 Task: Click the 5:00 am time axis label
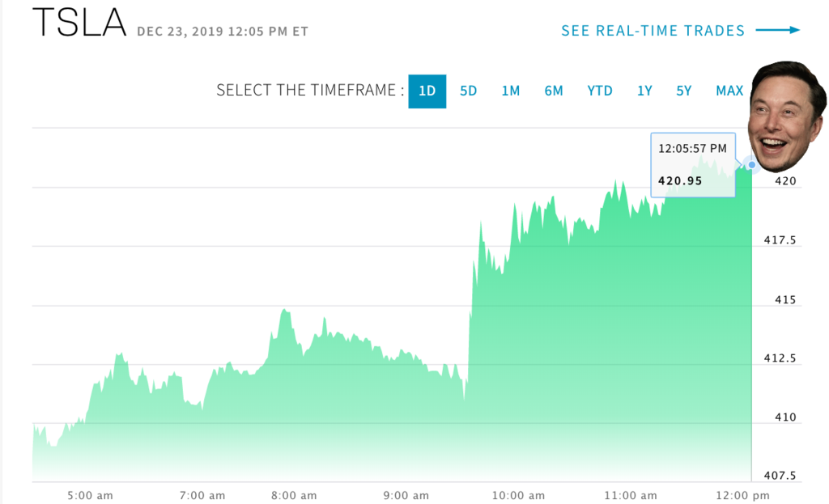90,495
